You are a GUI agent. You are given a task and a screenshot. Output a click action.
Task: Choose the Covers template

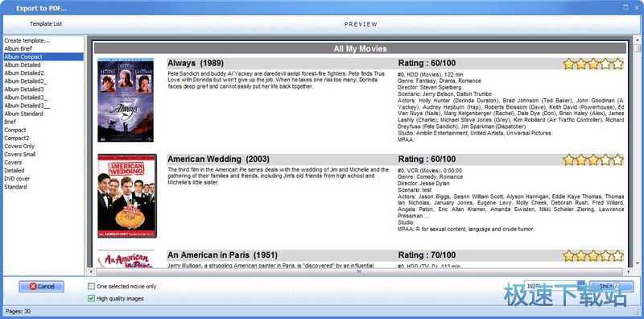[13, 163]
